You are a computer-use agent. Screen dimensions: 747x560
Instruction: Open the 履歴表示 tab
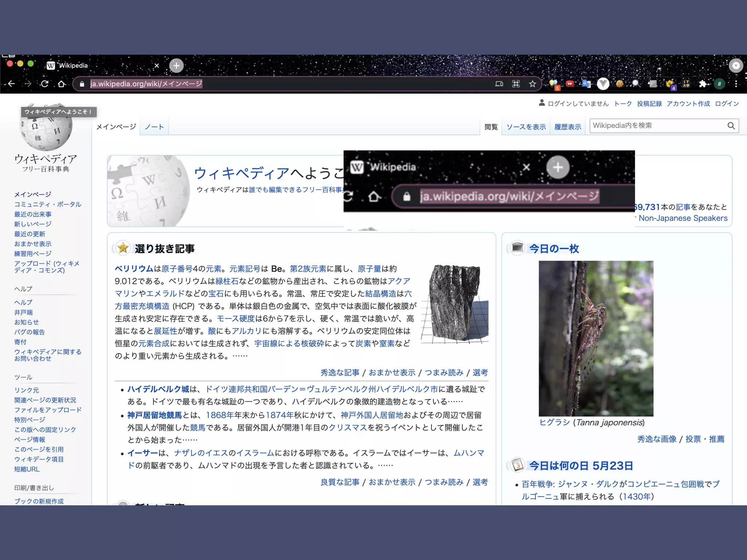(568, 127)
